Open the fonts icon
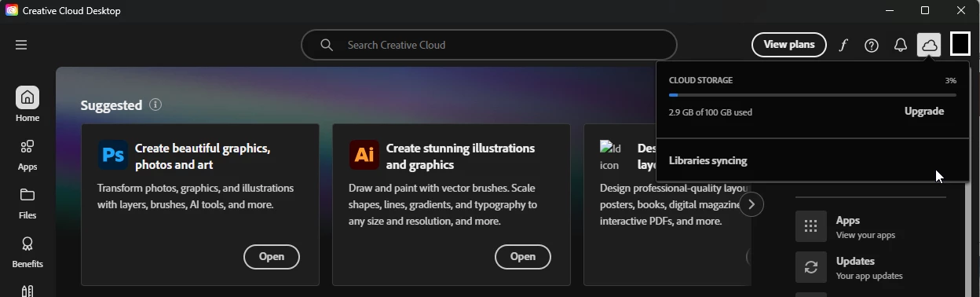The image size is (980, 297). point(843,46)
